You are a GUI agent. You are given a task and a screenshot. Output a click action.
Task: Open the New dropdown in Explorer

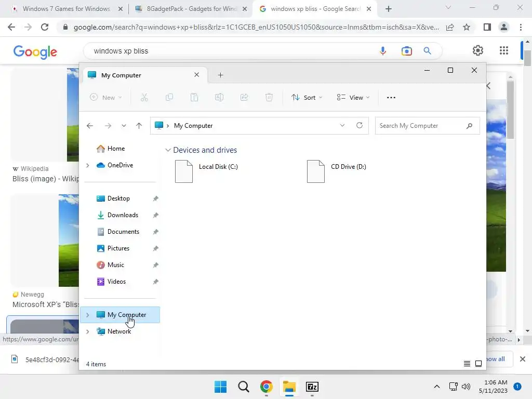point(105,98)
